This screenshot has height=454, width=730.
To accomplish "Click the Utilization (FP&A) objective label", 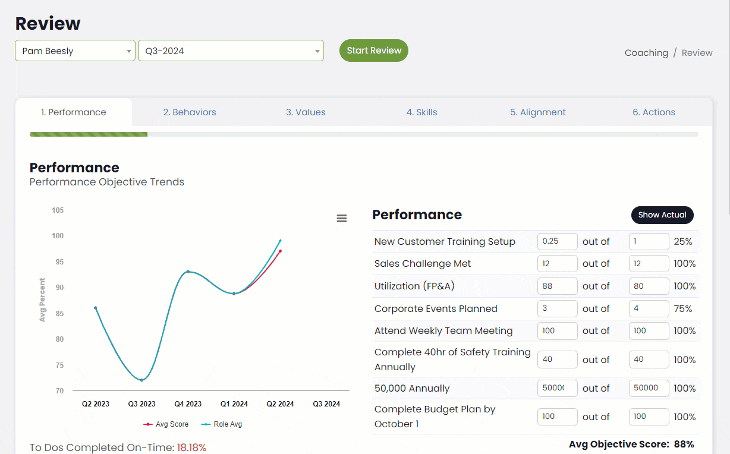I will point(414,286).
